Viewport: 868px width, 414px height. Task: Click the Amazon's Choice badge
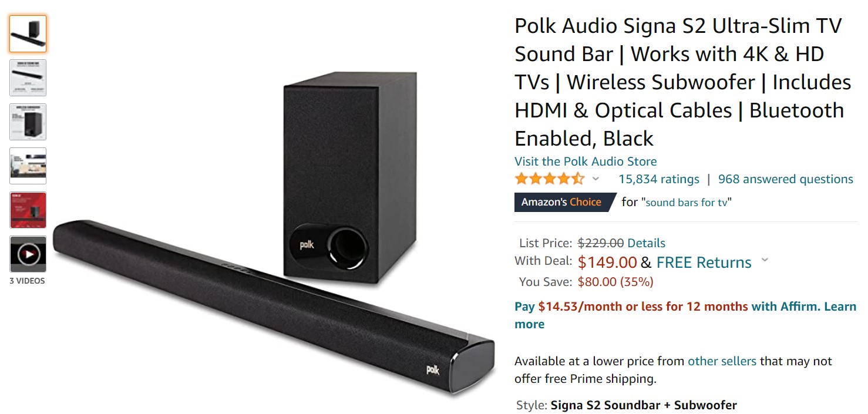[x=565, y=202]
